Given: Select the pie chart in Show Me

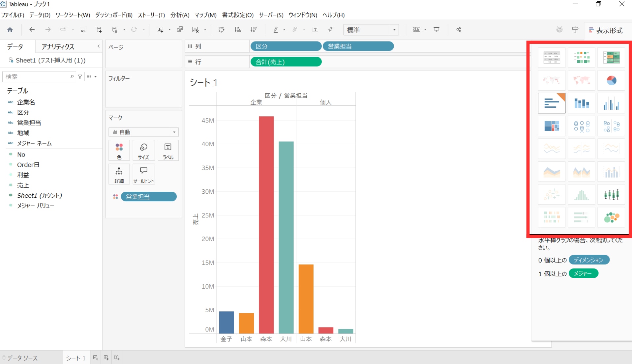Looking at the screenshot, I should pos(611,80).
